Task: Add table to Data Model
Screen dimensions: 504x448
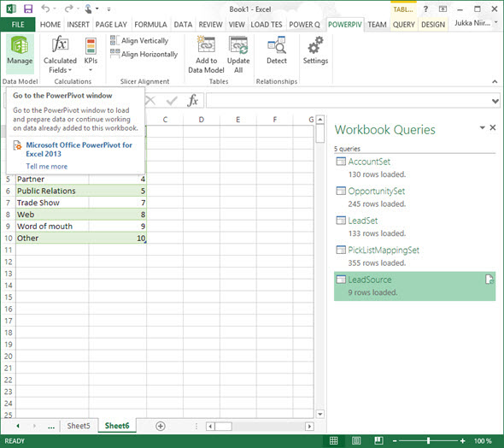Action: point(206,55)
